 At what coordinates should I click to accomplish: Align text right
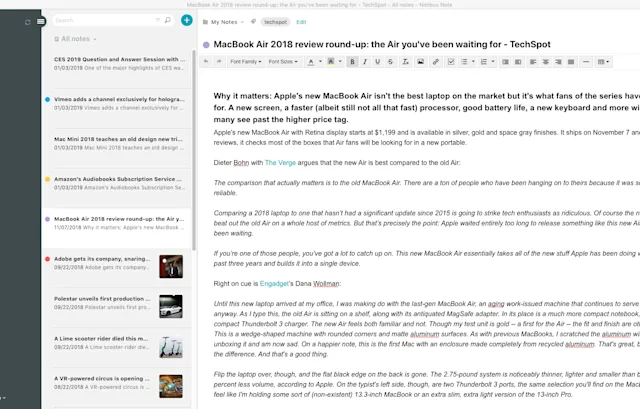coord(558,62)
